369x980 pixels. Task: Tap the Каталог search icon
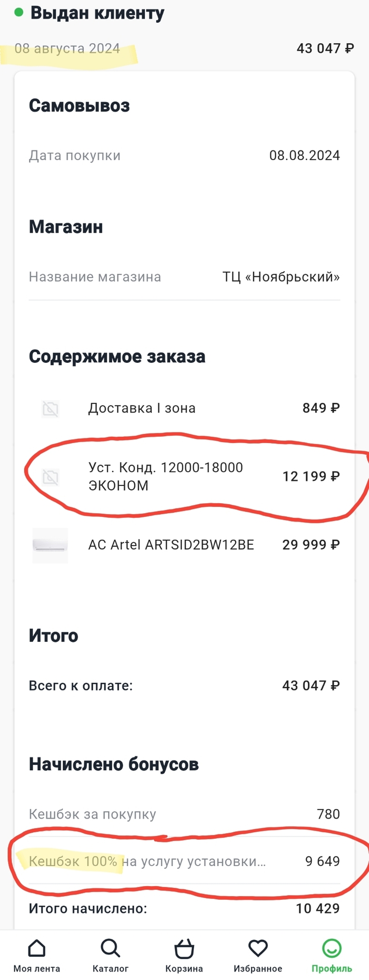110,949
